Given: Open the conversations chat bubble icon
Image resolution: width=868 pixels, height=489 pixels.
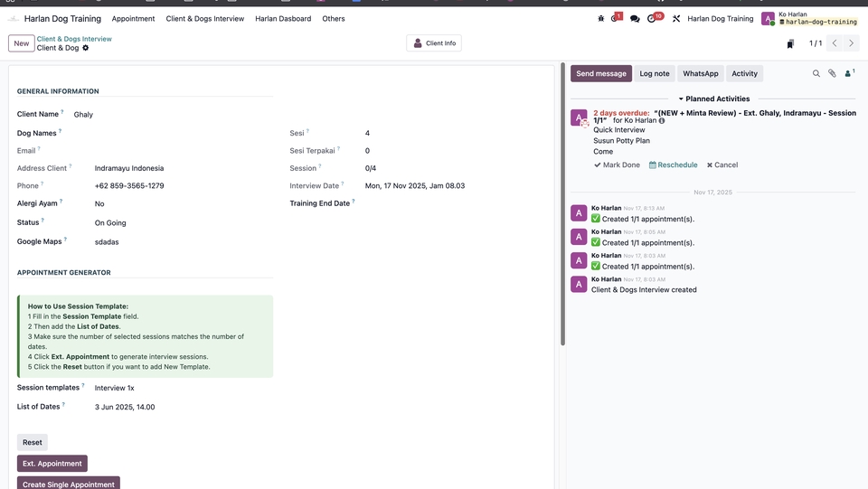Looking at the screenshot, I should click(635, 19).
